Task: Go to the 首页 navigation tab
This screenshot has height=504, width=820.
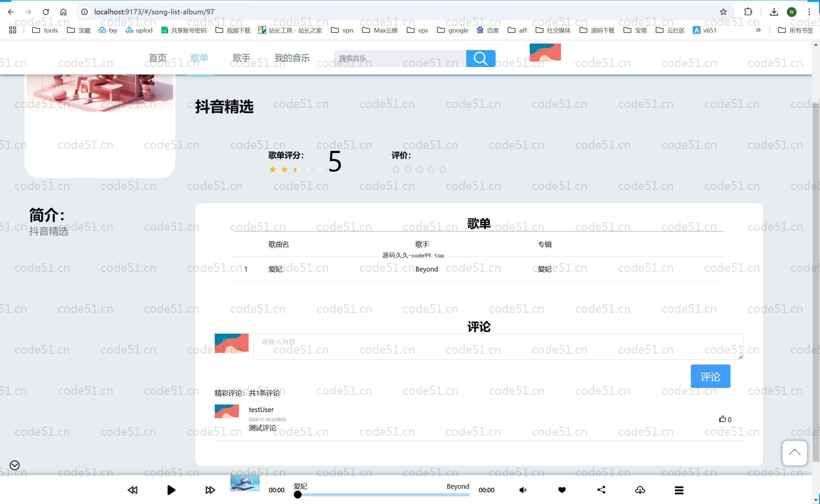Action: click(157, 58)
